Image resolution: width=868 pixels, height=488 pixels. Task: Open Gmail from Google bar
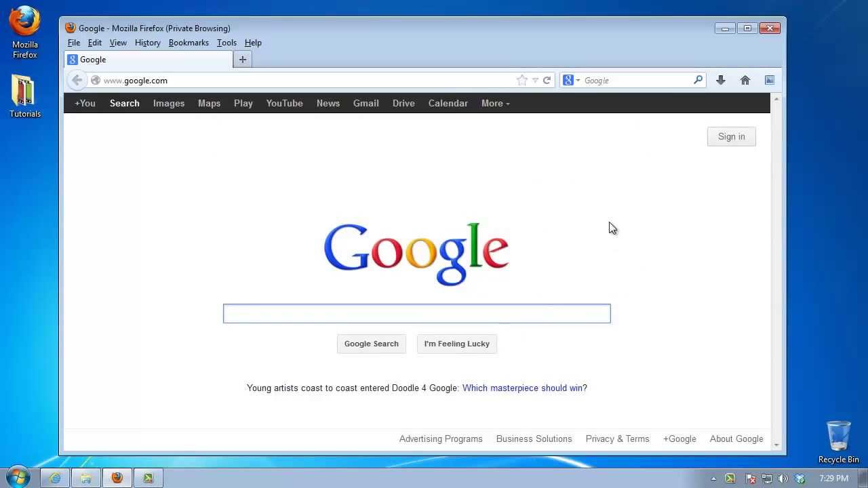(x=366, y=103)
